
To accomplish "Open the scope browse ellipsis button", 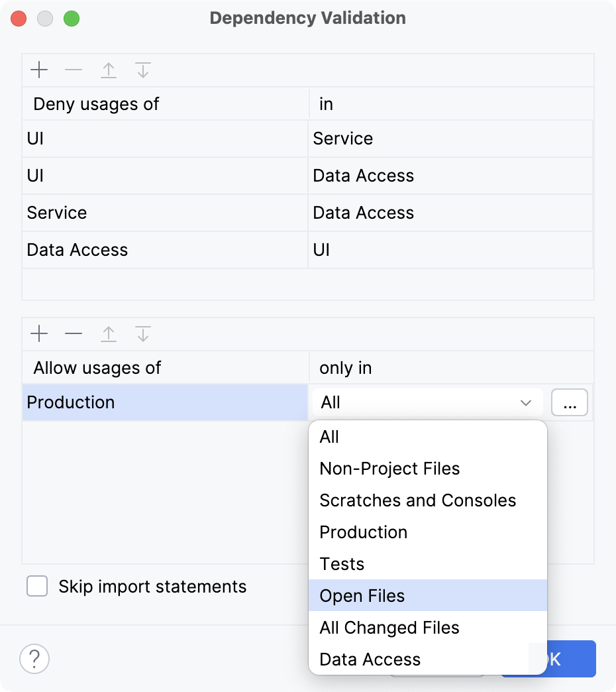I will click(569, 402).
